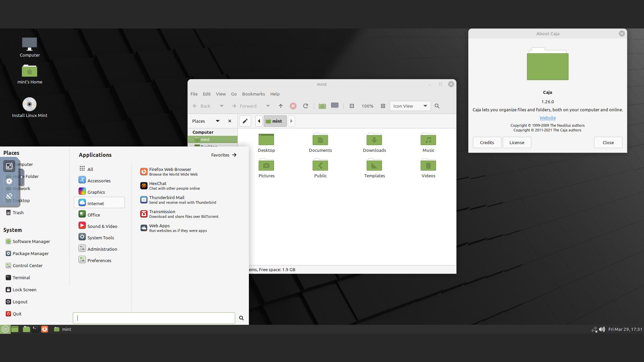Open the Pictures folder icon
644x362 pixels.
tap(266, 168)
